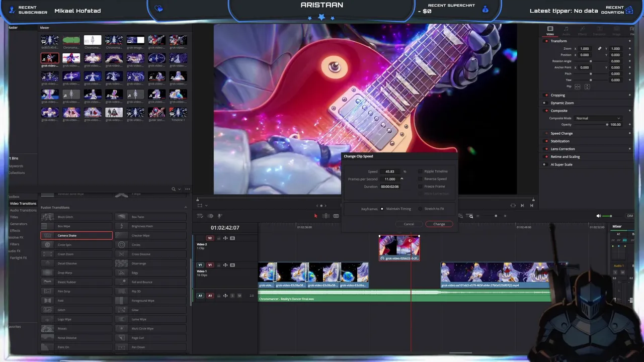Open the Composite Mode dropdown
This screenshot has height=362, width=644.
coord(598,118)
